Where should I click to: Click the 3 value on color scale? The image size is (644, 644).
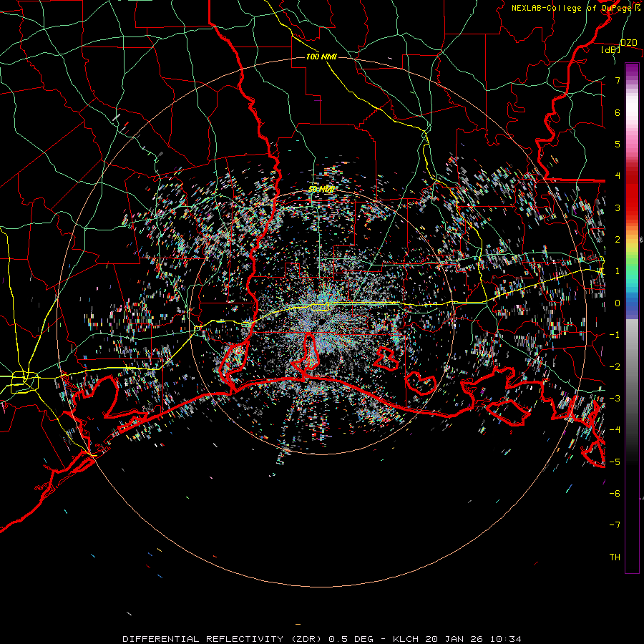618,208
